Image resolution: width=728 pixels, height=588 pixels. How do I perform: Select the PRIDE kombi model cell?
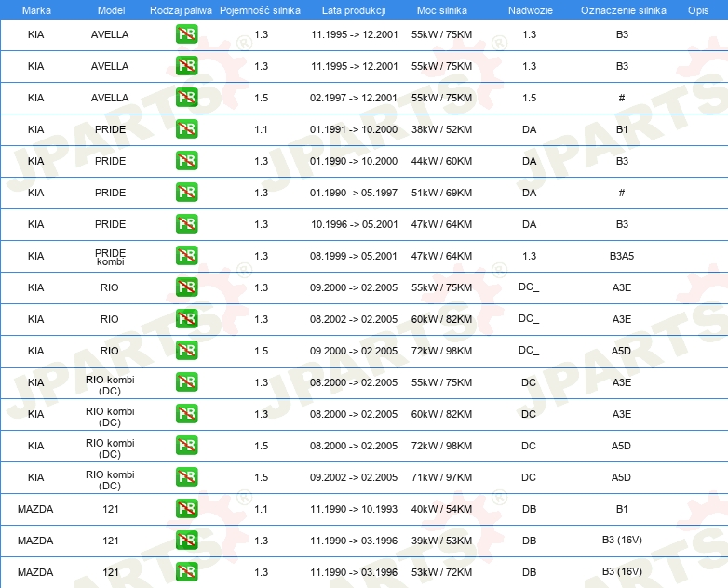click(x=110, y=257)
